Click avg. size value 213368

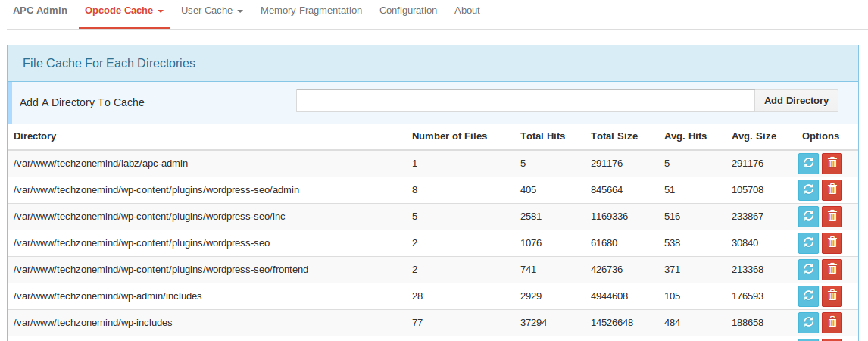click(748, 270)
